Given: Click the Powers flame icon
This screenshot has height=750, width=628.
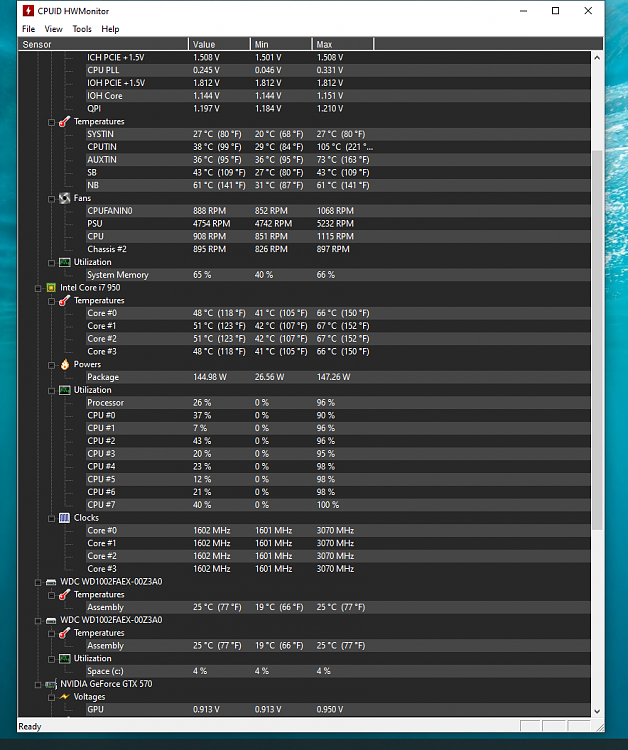Looking at the screenshot, I should [64, 364].
